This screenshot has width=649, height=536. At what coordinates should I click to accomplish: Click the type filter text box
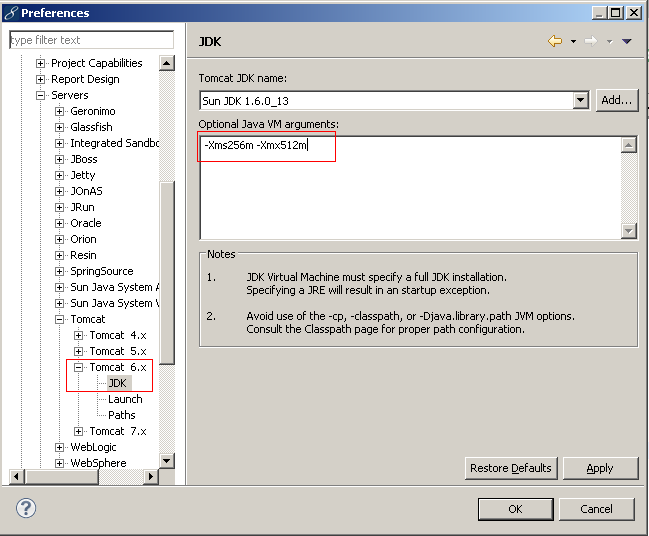[91, 40]
